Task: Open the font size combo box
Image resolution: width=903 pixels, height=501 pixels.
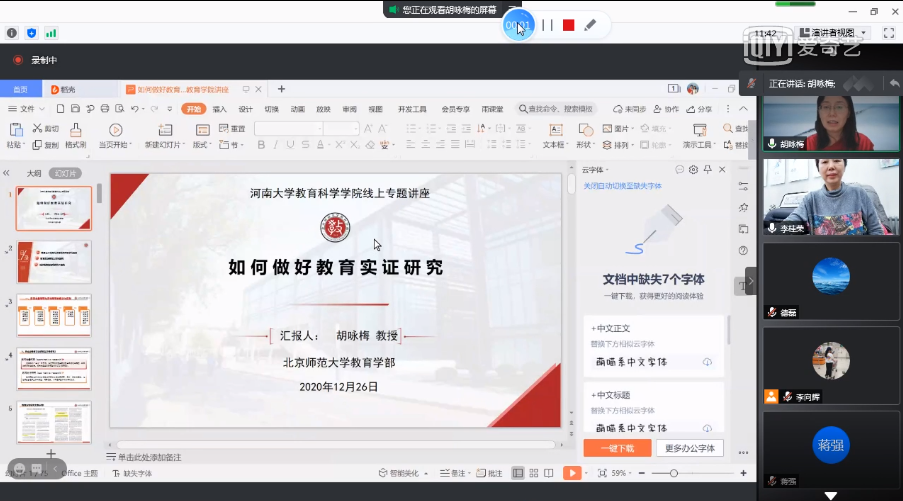Action: pyautogui.click(x=342, y=128)
